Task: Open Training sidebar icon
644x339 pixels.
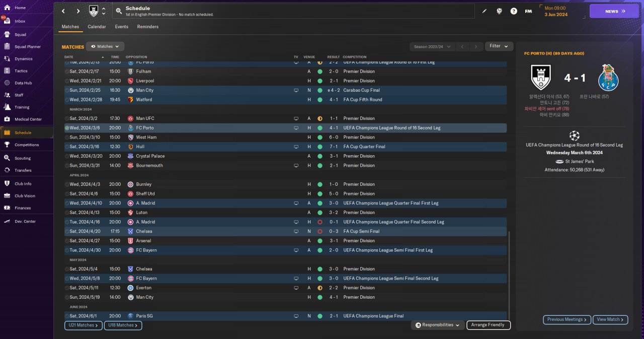Action: [7, 107]
